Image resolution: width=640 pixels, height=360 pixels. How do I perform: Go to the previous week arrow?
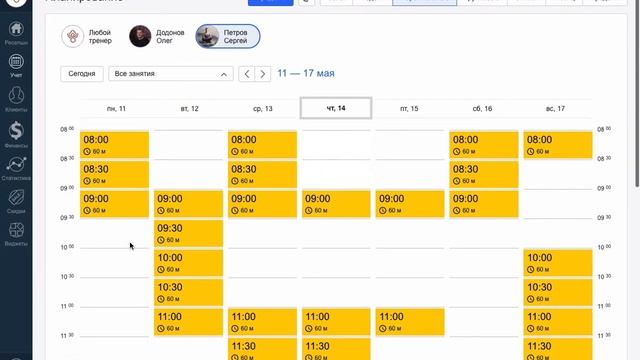(x=247, y=74)
